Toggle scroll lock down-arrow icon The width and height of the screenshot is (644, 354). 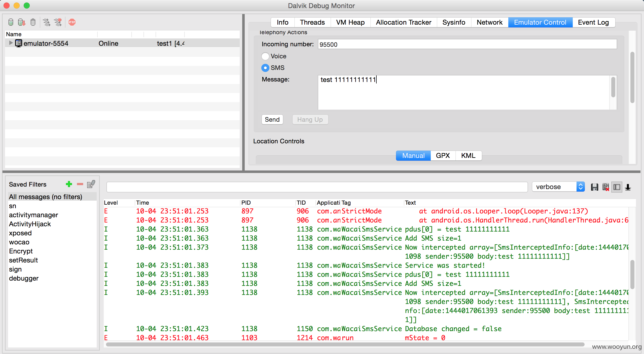point(628,187)
